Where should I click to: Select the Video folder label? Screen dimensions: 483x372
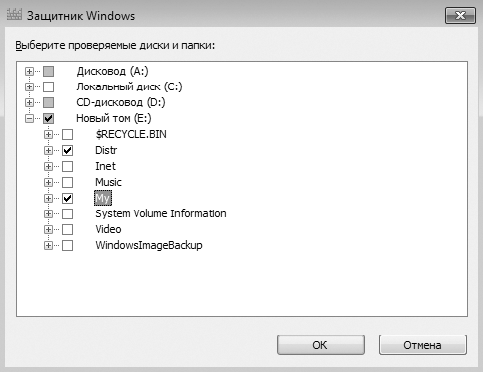pos(108,229)
